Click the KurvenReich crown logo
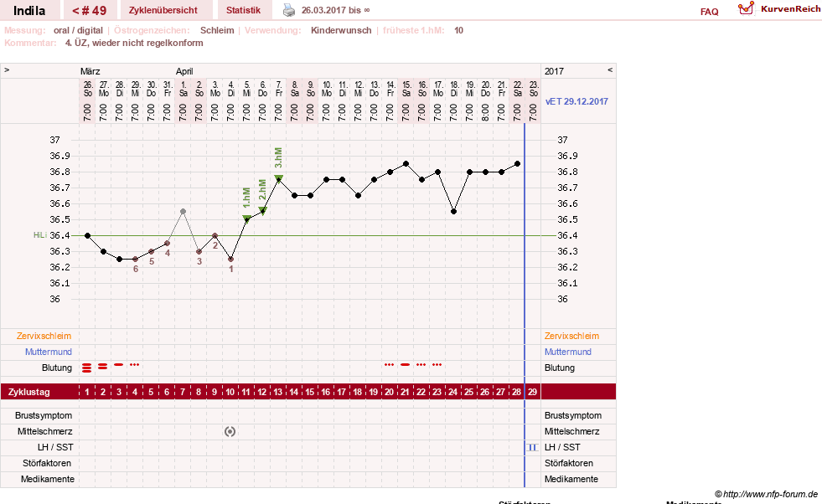Image resolution: width=822 pixels, height=504 pixels. click(x=746, y=8)
